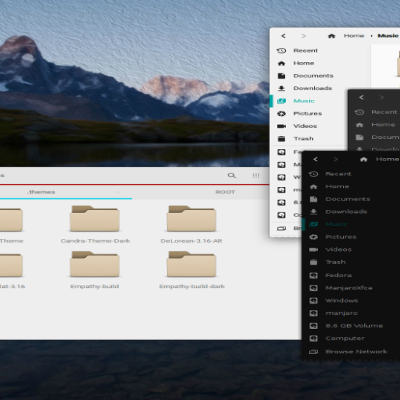Image resolution: width=400 pixels, height=400 pixels.
Task: Go back in light file manager window
Action: pyautogui.click(x=283, y=36)
